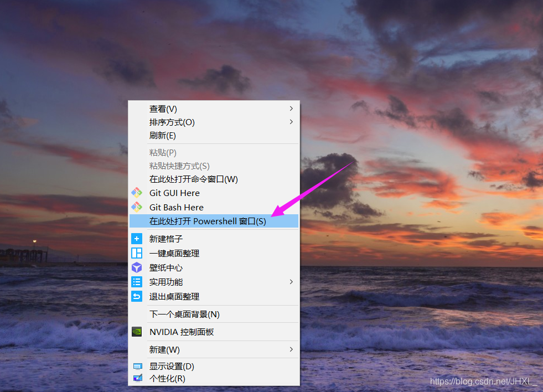Click the return arrow icon beside 退出桌面整理
Screen dimensions: 543x392
coord(137,296)
